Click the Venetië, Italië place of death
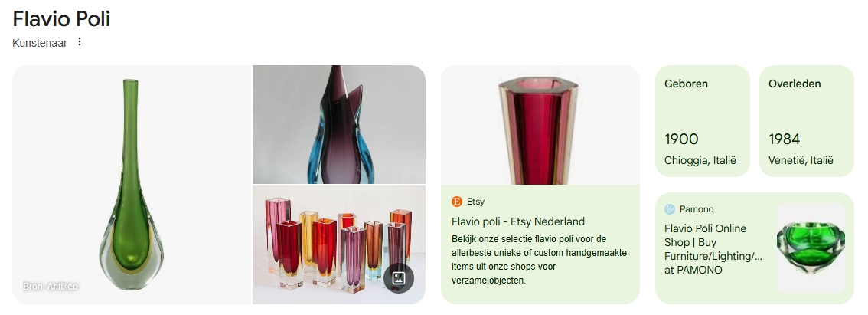The height and width of the screenshot is (315, 868). pos(801,160)
